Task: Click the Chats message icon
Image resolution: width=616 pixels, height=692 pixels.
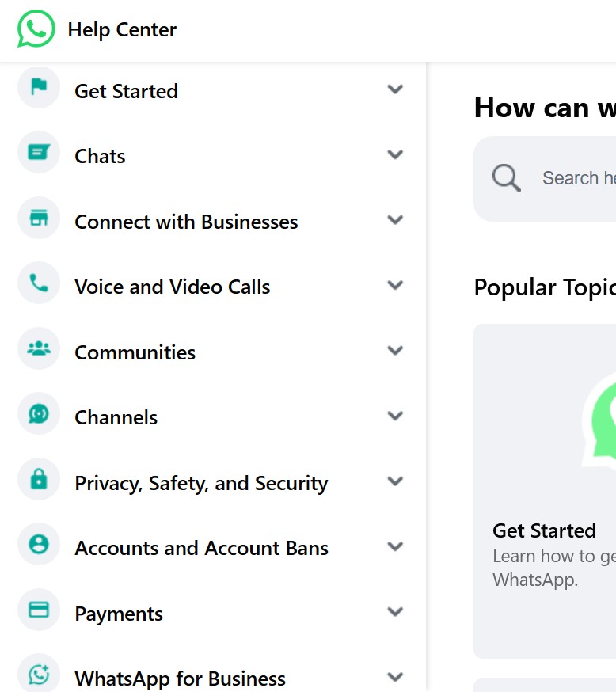Action: click(39, 153)
